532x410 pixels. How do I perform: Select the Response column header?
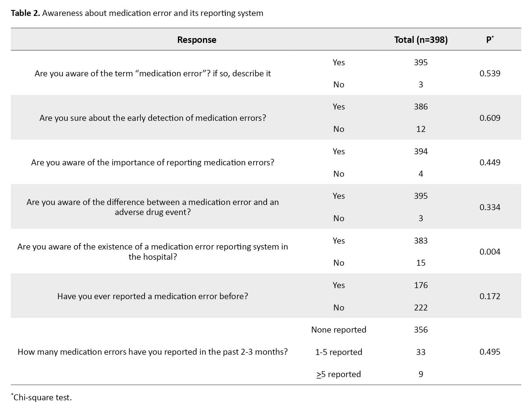[x=197, y=40]
